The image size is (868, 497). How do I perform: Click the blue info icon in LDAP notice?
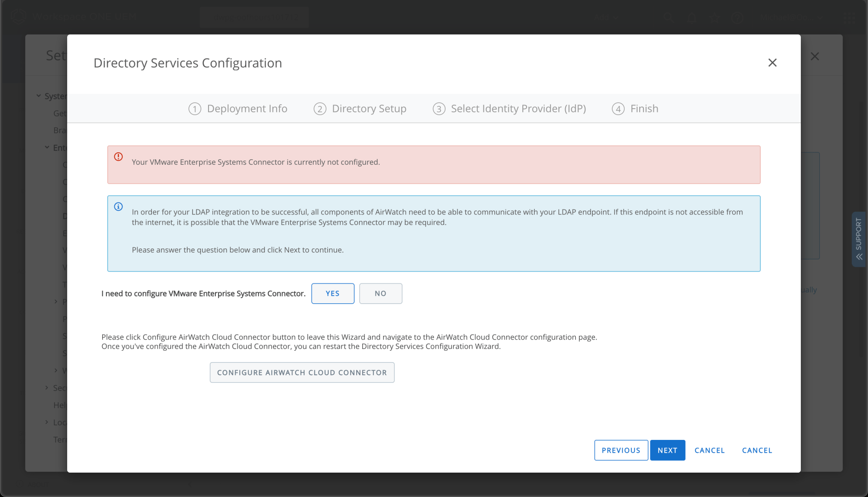[118, 207]
